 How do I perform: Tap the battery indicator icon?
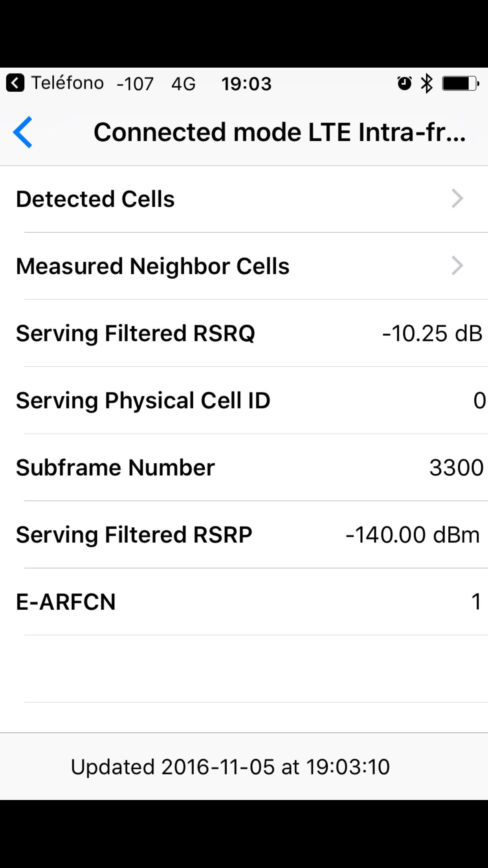click(460, 83)
